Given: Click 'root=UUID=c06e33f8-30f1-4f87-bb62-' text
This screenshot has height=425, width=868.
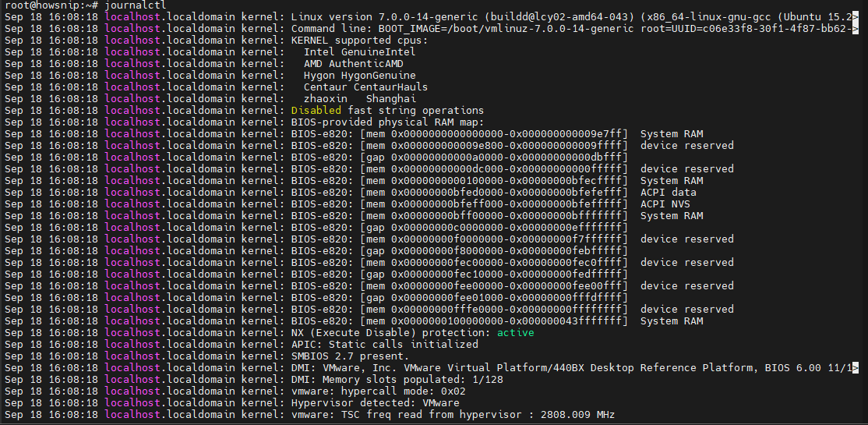Looking at the screenshot, I should tap(746, 28).
